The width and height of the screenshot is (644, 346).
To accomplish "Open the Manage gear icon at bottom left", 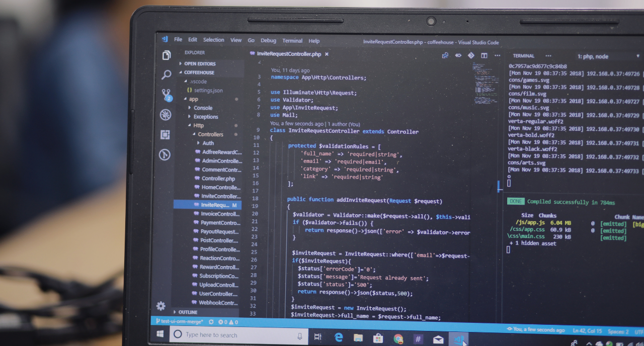I will coord(160,306).
